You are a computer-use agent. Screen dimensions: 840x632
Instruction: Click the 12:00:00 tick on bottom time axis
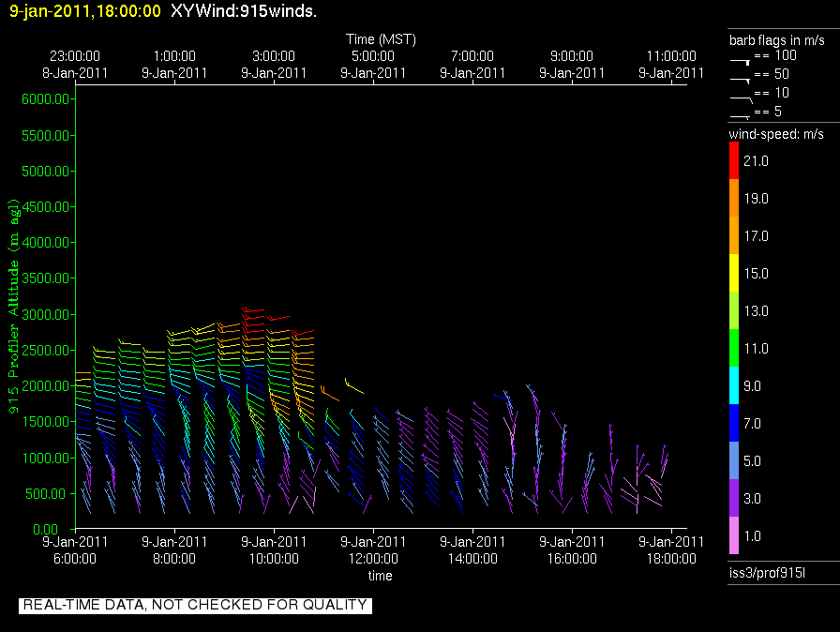(x=373, y=558)
